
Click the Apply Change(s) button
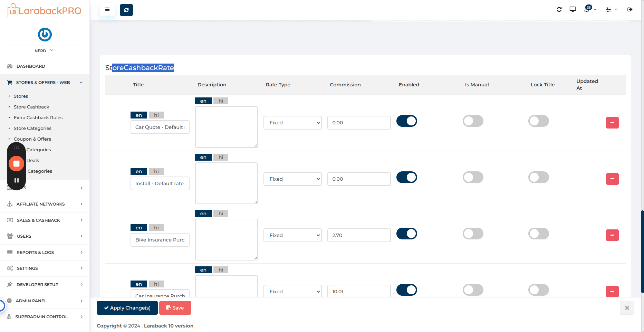pos(127,308)
